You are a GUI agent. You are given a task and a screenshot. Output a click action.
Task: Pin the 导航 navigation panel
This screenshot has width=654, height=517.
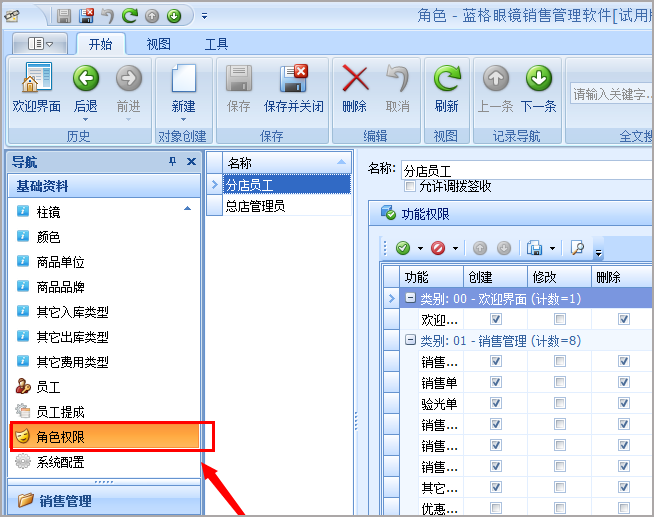click(172, 161)
